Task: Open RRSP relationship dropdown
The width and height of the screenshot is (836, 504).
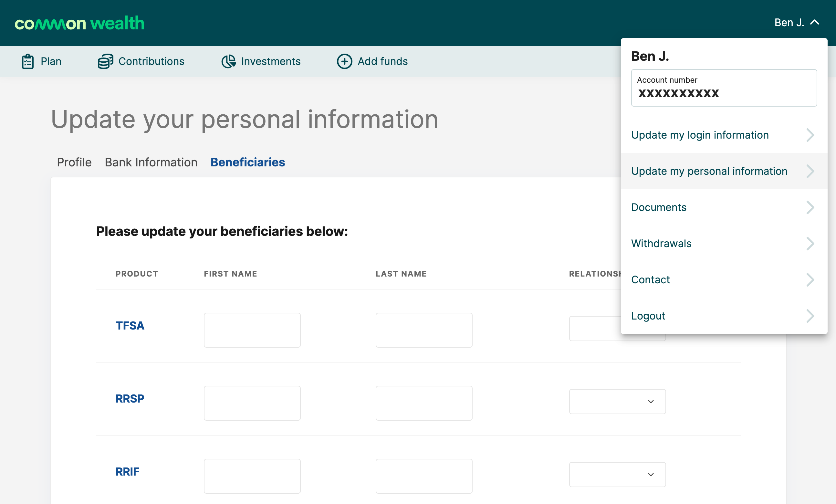Action: pos(617,402)
